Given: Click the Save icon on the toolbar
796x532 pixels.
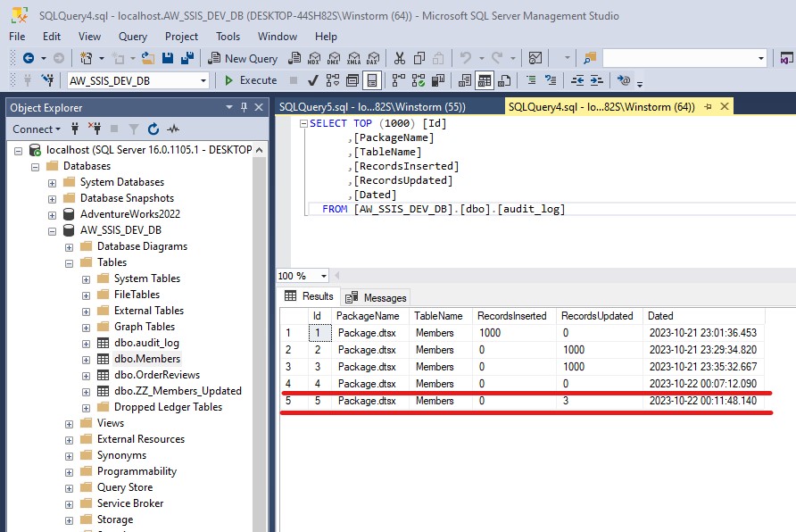Looking at the screenshot, I should (x=168, y=56).
